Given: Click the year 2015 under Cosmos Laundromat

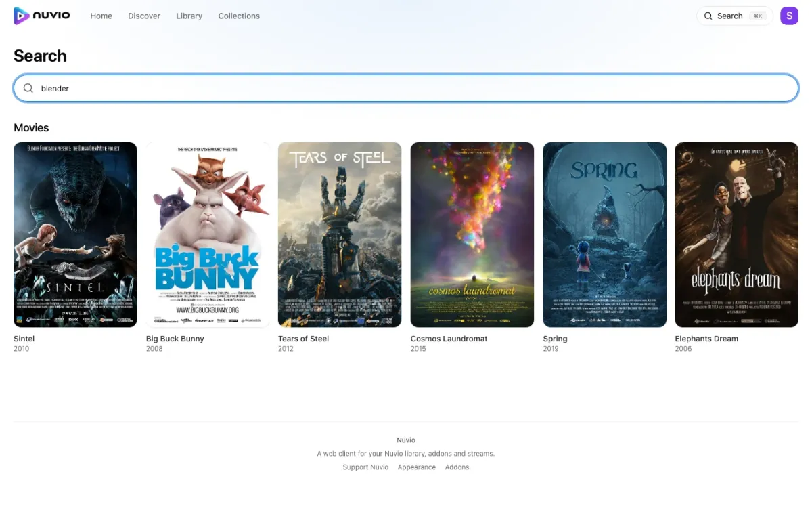Looking at the screenshot, I should coord(418,349).
